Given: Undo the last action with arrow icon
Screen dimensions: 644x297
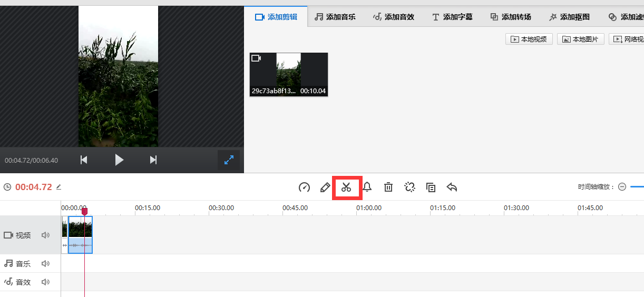Looking at the screenshot, I should (x=452, y=187).
